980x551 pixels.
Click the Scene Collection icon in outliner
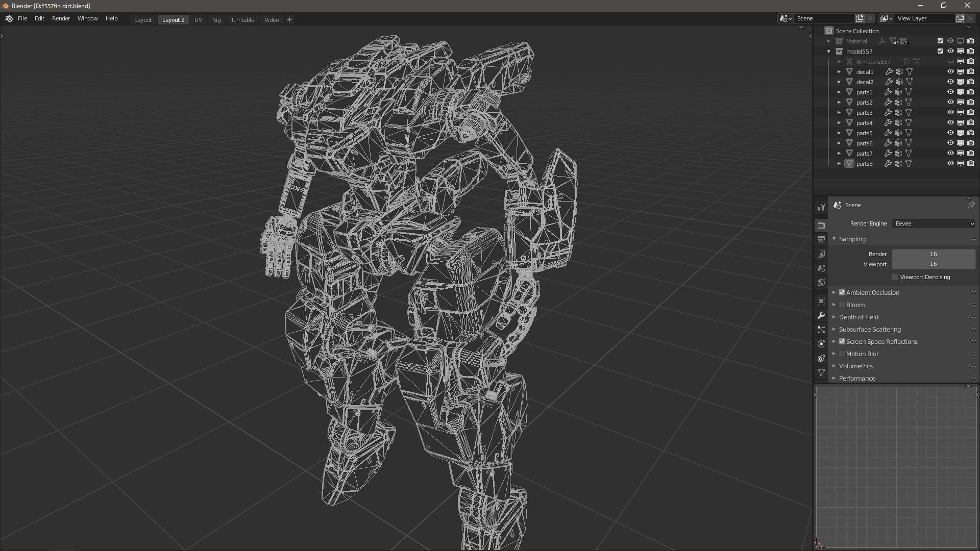pyautogui.click(x=829, y=31)
